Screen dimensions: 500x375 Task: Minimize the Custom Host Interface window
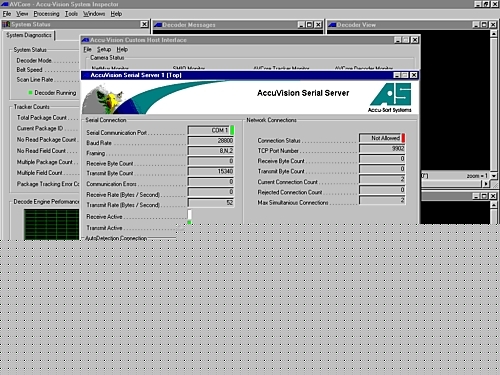coord(397,40)
